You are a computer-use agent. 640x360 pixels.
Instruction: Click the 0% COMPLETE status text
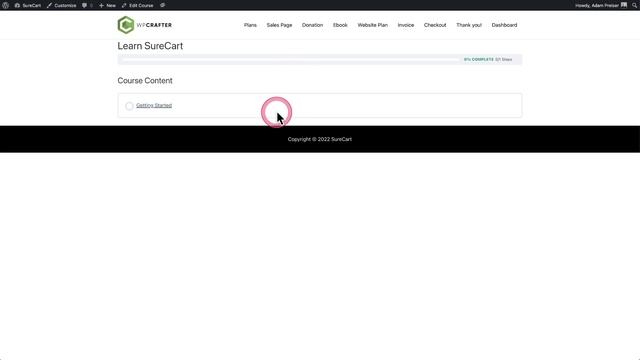click(478, 60)
